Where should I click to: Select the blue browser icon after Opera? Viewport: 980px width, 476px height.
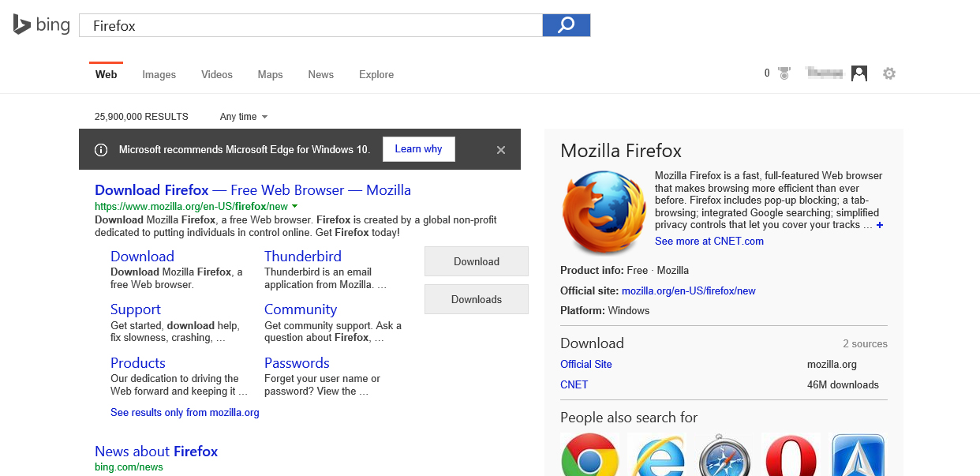pyautogui.click(x=858, y=455)
